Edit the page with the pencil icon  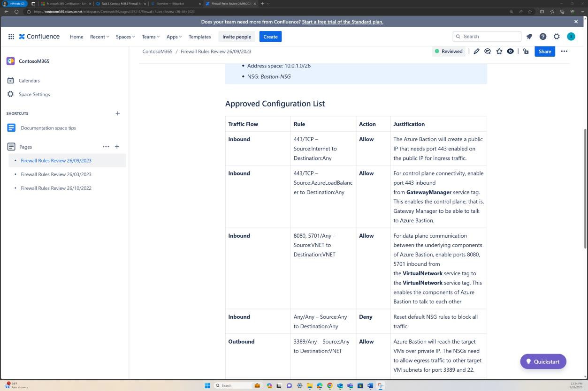tap(476, 51)
